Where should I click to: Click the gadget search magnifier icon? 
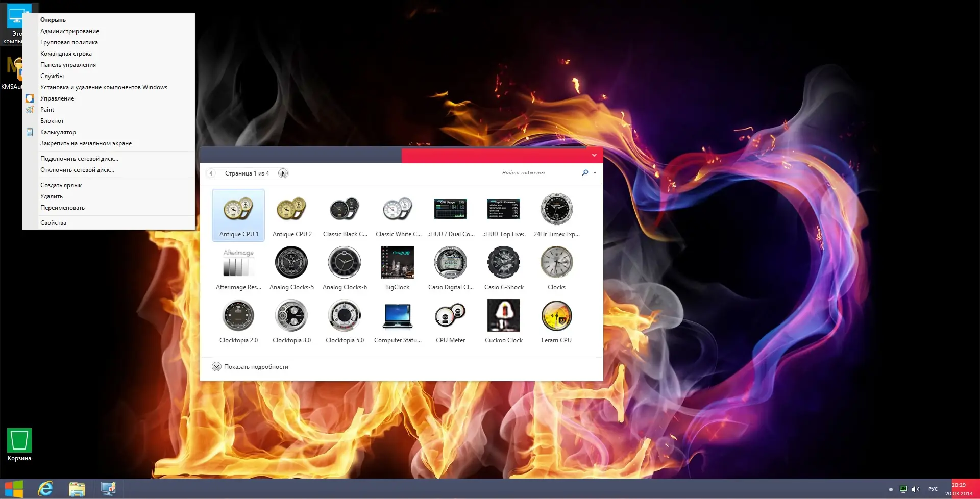[585, 173]
